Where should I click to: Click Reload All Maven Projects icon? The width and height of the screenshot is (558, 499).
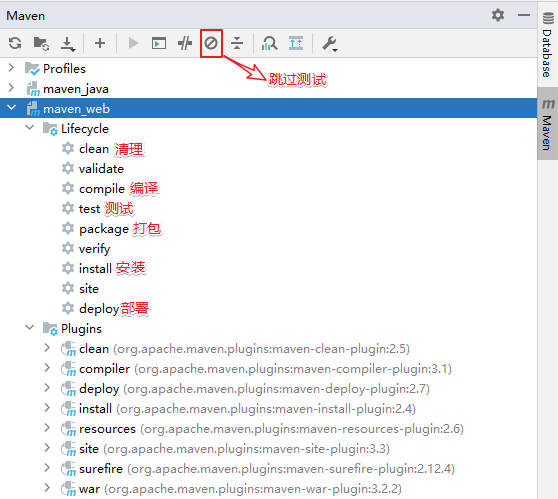[15, 43]
